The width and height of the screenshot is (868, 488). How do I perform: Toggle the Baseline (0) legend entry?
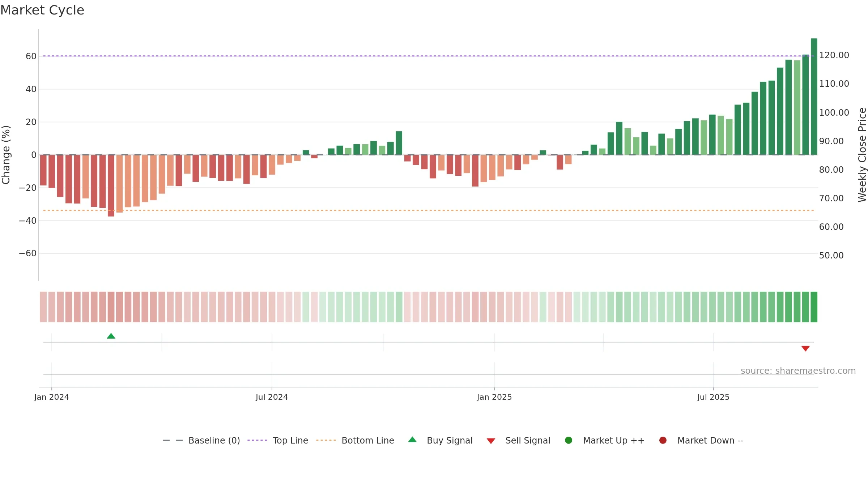pos(201,440)
